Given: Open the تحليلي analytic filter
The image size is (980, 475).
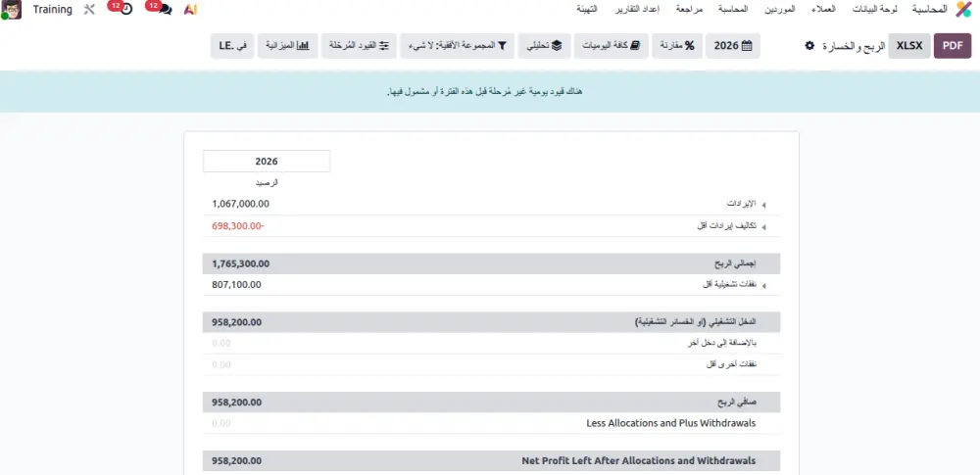Looking at the screenshot, I should pos(543,46).
